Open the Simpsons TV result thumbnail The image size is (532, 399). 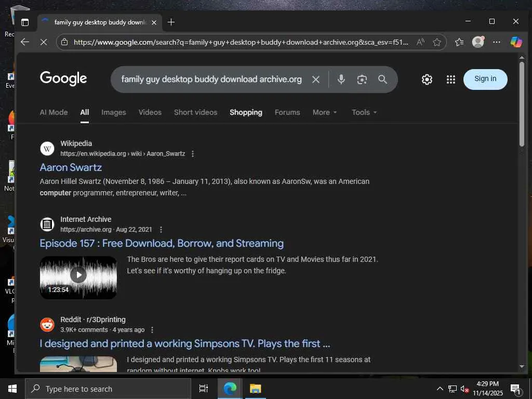coord(78,364)
